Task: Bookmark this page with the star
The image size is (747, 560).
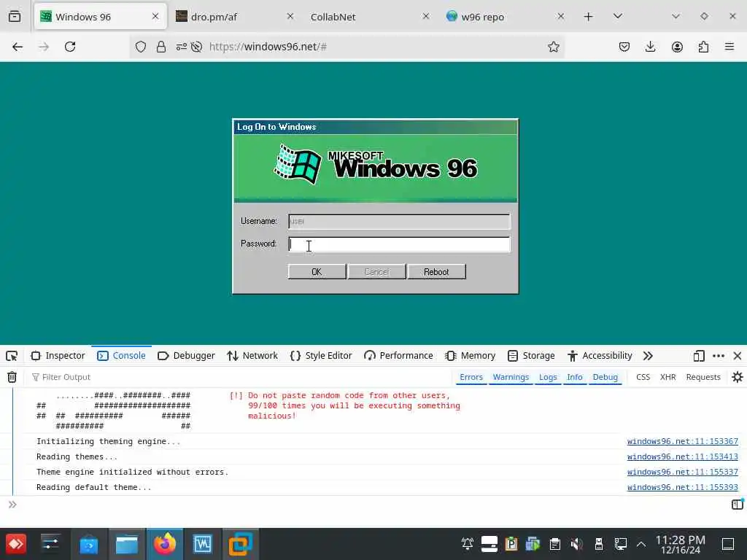Action: click(x=553, y=47)
